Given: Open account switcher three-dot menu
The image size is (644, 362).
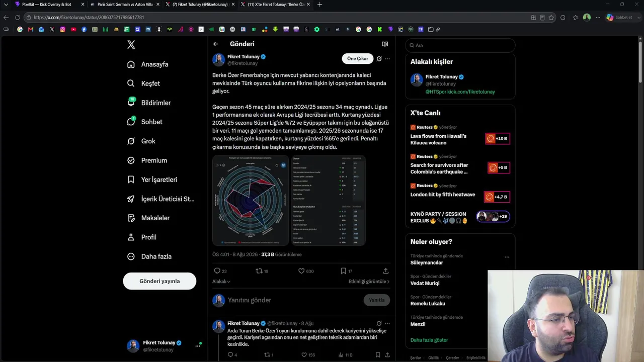Looking at the screenshot, I should (198, 346).
